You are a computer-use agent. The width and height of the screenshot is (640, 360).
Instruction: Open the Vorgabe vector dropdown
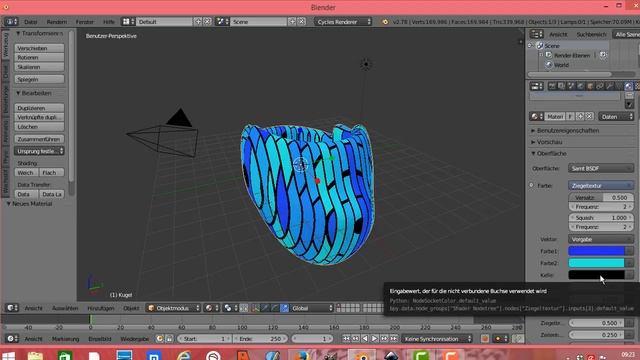(601, 239)
